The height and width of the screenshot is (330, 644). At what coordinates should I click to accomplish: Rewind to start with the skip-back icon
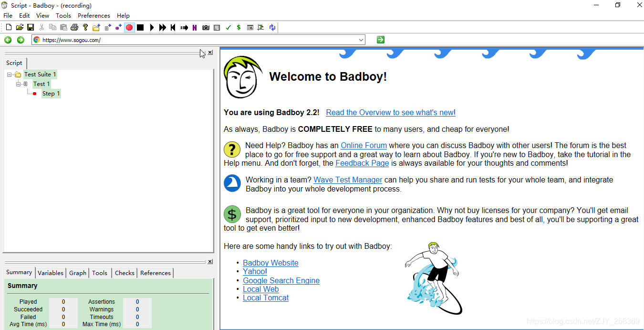point(173,27)
